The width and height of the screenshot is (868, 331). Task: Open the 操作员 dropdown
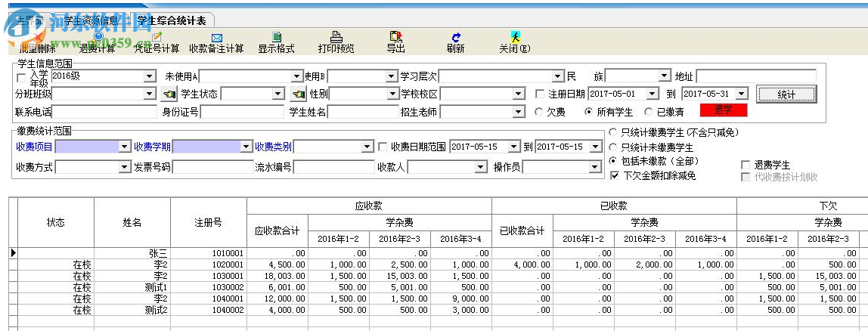click(595, 166)
